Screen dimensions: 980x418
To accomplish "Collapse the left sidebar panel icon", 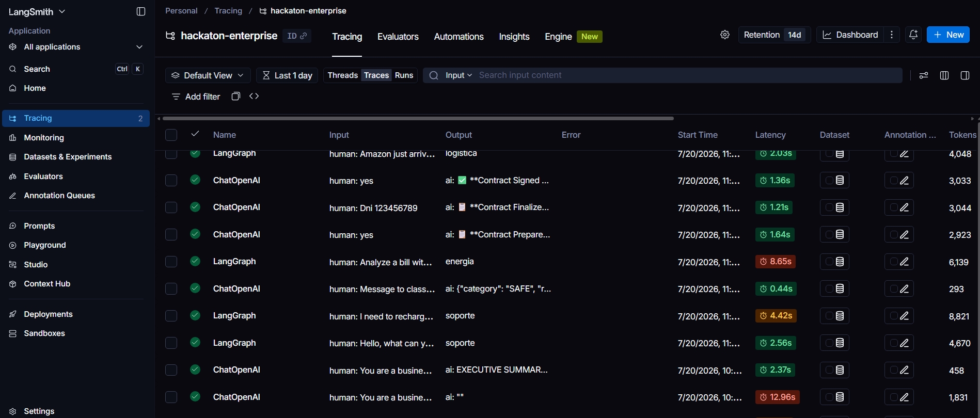I will [x=141, y=11].
